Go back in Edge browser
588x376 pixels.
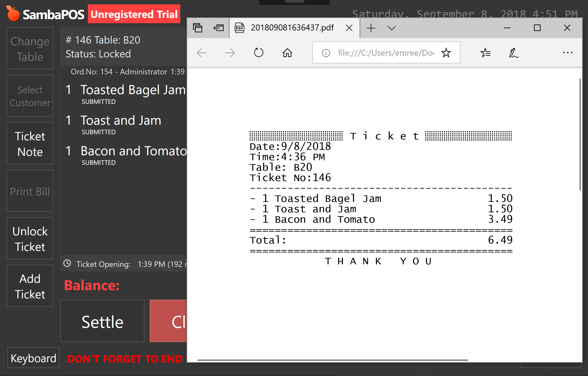click(202, 53)
